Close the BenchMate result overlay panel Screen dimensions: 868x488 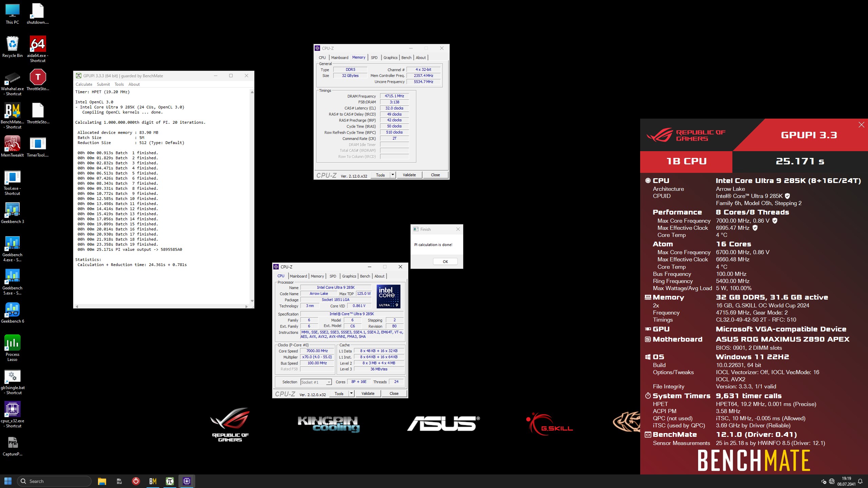(861, 125)
